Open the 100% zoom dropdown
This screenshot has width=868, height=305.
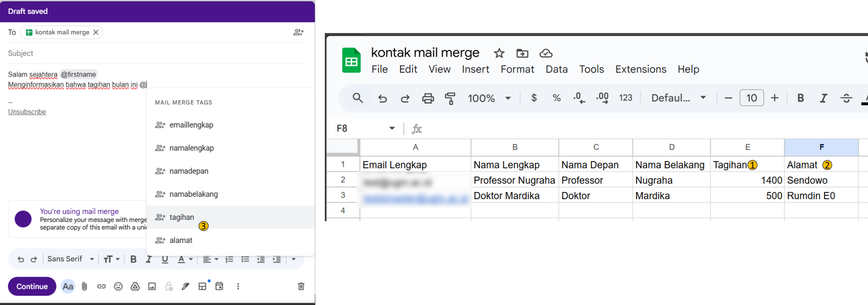click(489, 98)
